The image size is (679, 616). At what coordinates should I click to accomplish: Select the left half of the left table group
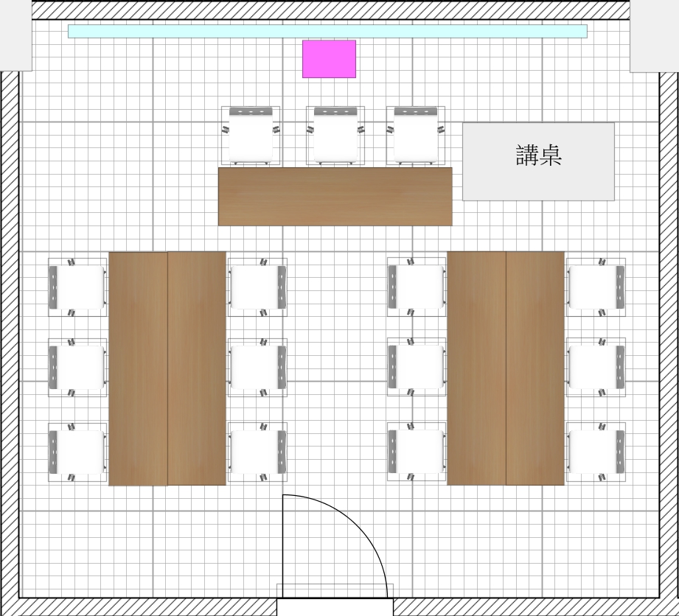[138, 368]
